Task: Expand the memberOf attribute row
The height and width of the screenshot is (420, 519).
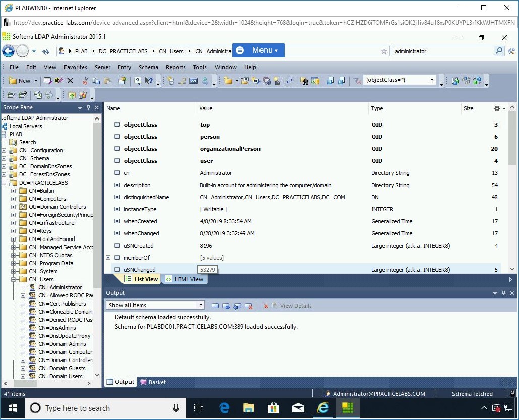Action: click(108, 258)
